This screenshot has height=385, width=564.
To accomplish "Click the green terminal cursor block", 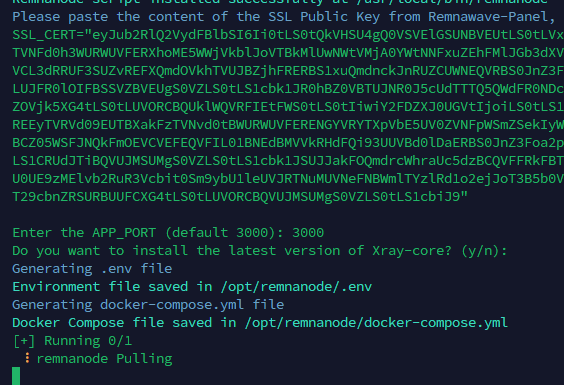I will 16,376.
